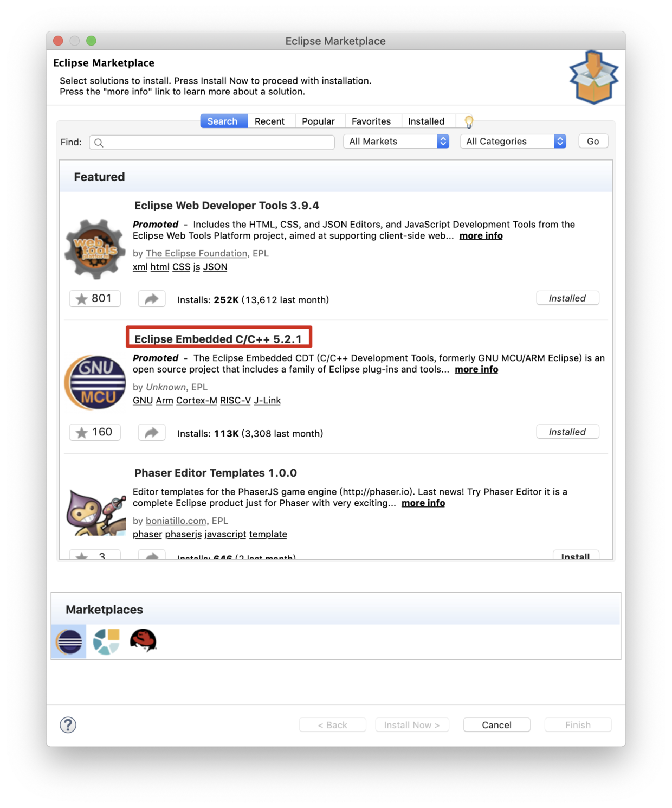Click the html tag
The image size is (672, 808).
(160, 267)
